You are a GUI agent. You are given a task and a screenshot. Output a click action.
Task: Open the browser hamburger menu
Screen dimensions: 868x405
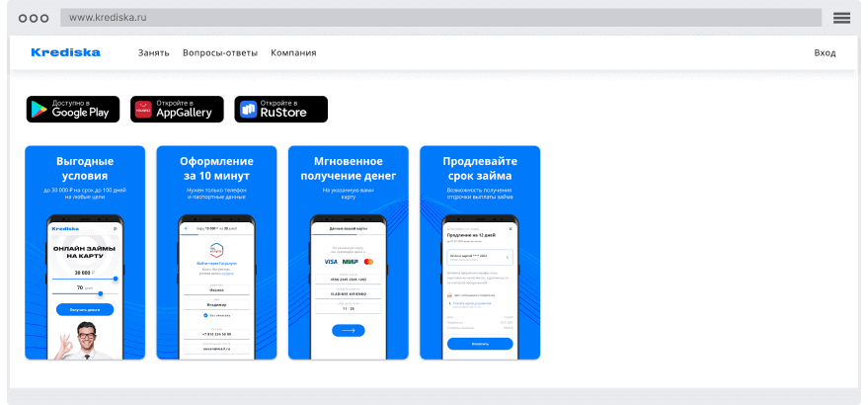841,18
